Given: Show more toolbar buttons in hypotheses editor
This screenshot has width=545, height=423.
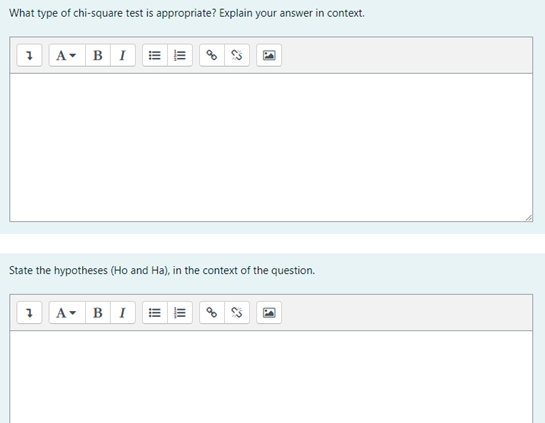Looking at the screenshot, I should coord(29,313).
